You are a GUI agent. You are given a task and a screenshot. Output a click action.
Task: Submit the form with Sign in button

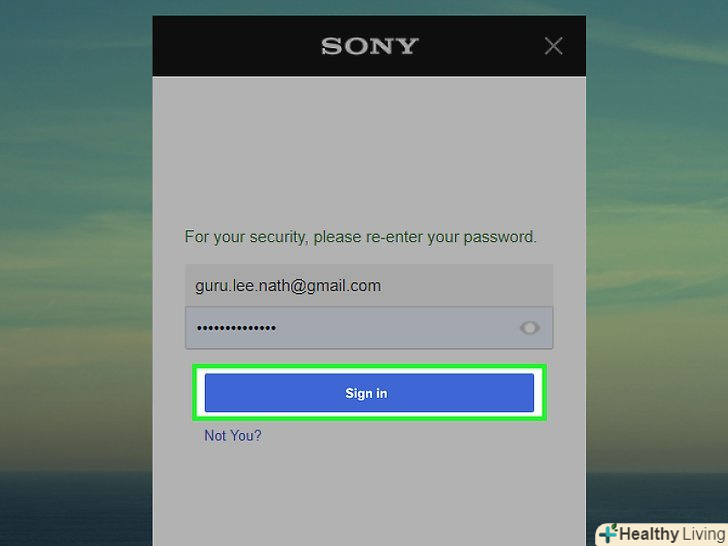click(x=369, y=393)
